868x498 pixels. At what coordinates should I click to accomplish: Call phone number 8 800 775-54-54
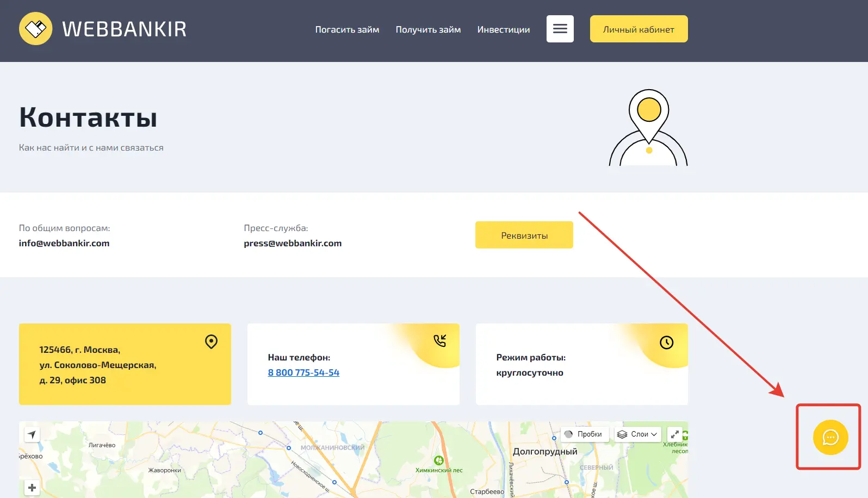303,372
